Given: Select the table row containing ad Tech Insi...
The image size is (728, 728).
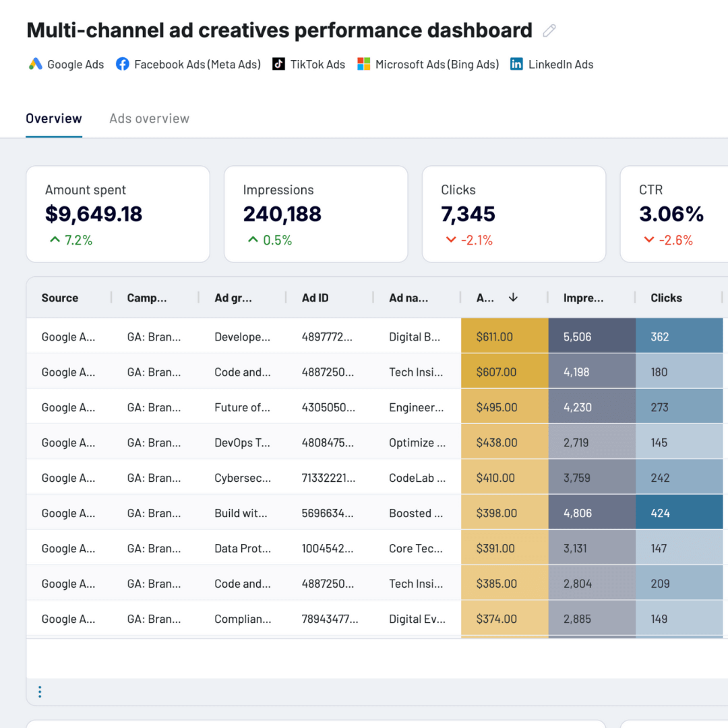Looking at the screenshot, I should click(270, 371).
